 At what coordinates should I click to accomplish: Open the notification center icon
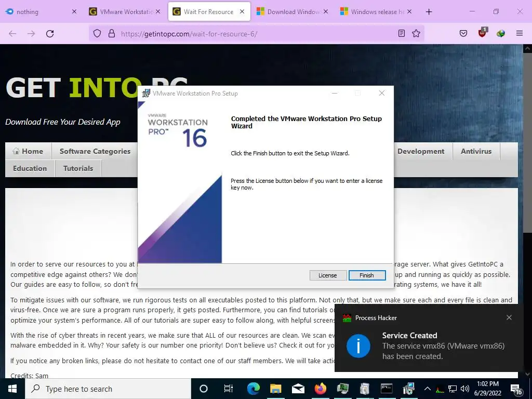[517, 390]
